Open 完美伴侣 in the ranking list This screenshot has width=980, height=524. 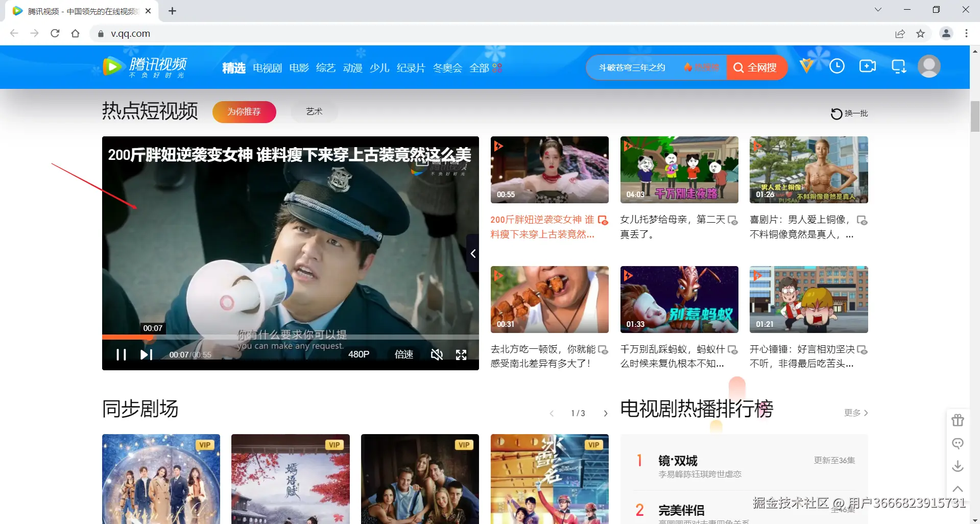pyautogui.click(x=681, y=510)
